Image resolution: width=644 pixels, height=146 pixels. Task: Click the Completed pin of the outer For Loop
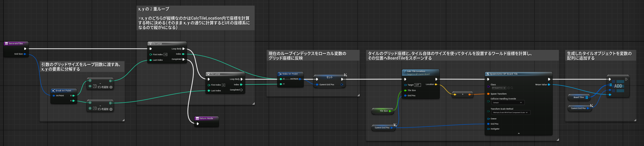click(184, 59)
